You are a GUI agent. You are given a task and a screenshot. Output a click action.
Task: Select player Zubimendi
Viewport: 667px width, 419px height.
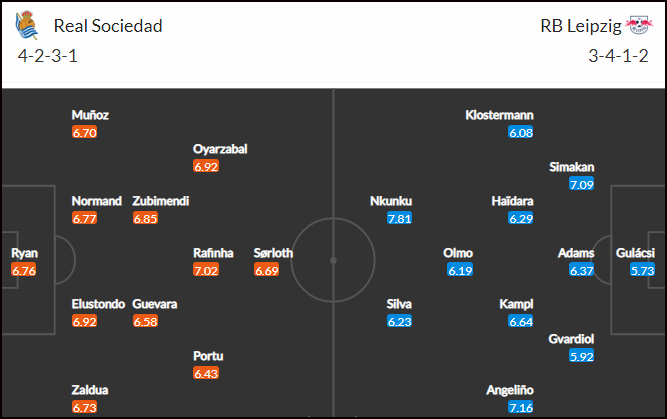pyautogui.click(x=160, y=201)
